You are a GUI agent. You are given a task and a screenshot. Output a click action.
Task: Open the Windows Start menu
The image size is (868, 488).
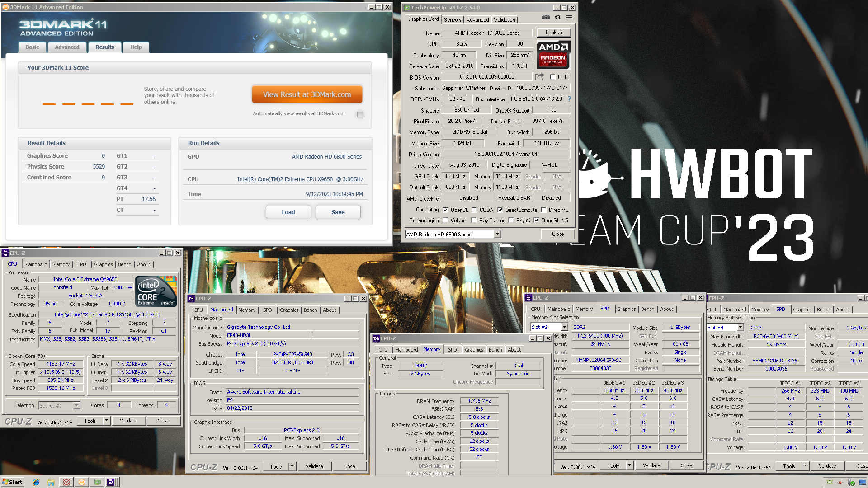(12, 482)
